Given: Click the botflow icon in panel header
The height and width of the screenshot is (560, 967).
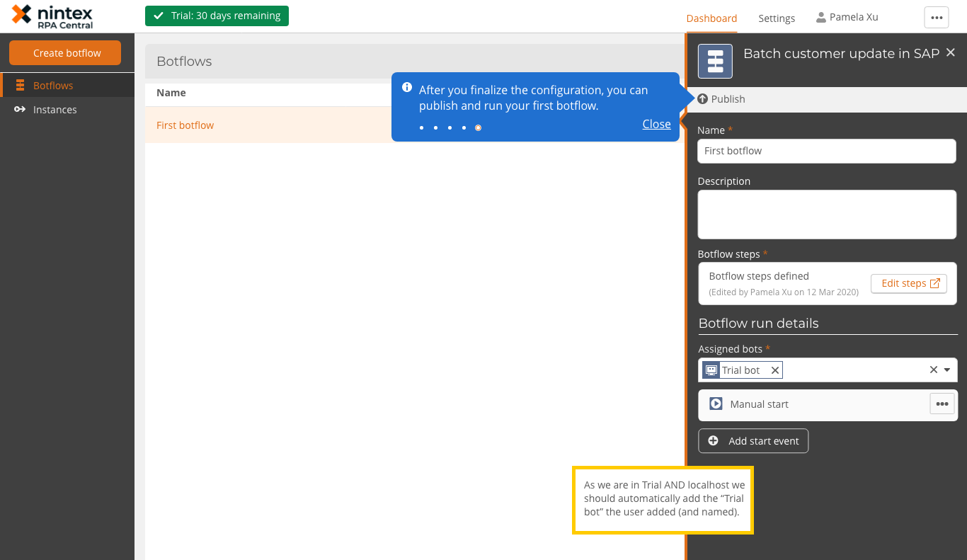Looking at the screenshot, I should click(x=715, y=62).
